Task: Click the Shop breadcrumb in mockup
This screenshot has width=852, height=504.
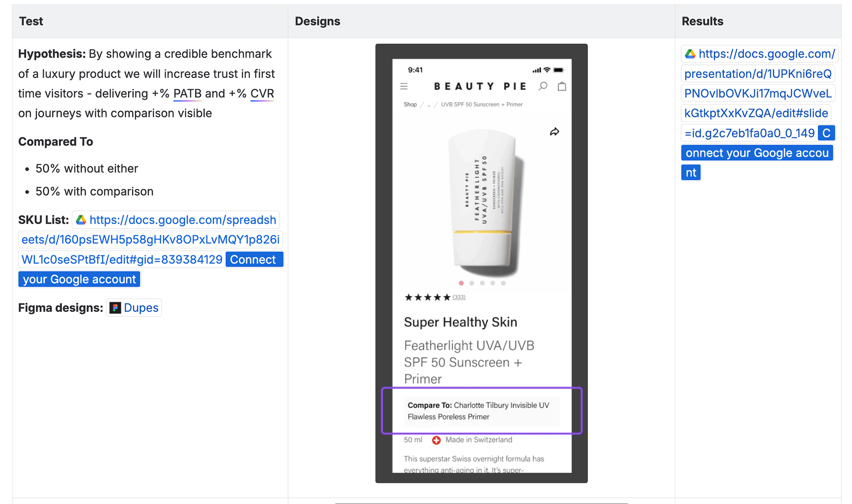Action: coord(410,105)
